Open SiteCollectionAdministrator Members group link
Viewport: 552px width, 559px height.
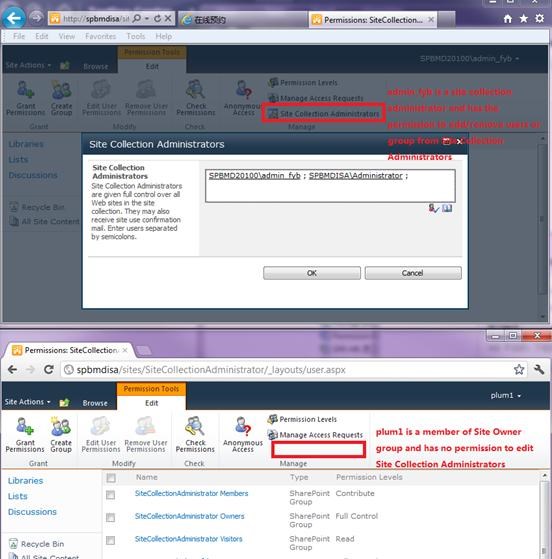(x=191, y=493)
